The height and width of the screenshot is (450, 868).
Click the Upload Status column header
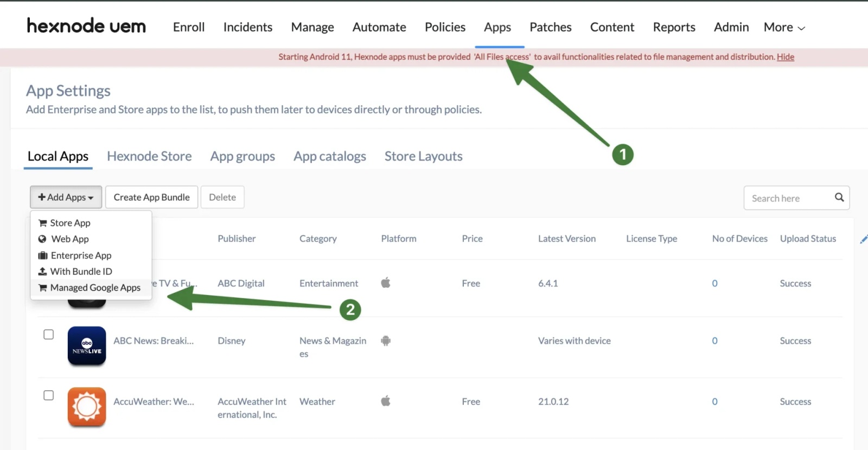tap(808, 239)
